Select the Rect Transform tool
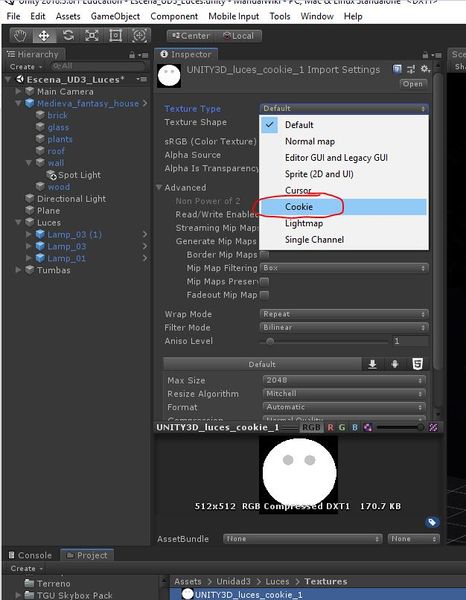Image resolution: width=466 pixels, height=600 pixels. pos(116,36)
